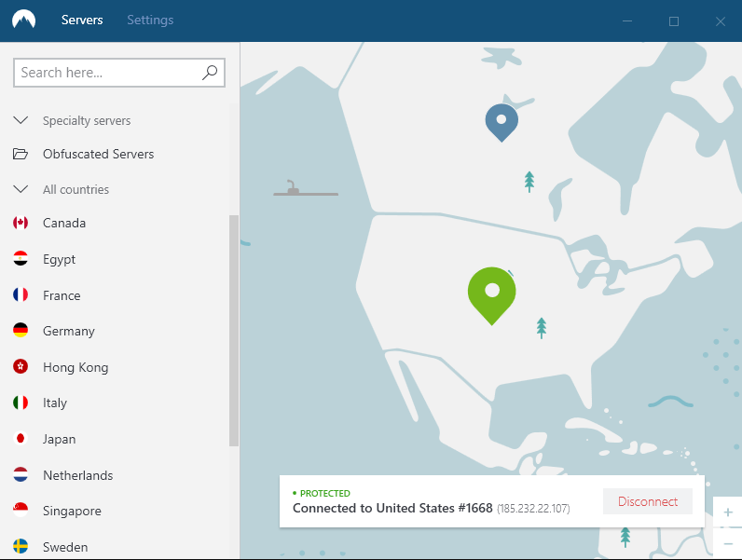This screenshot has height=560, width=742.
Task: Click the PROTECTED status label
Action: click(325, 493)
